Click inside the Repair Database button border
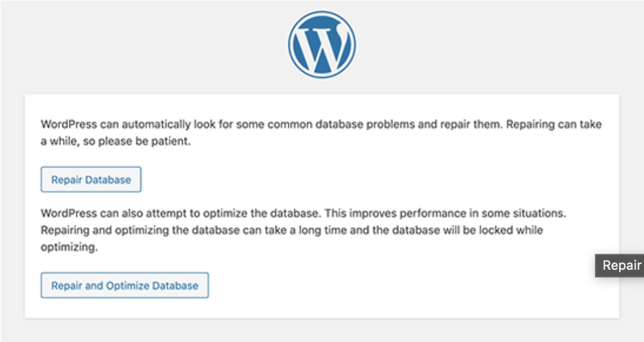Screen dimensions: 644x342 pos(90,179)
